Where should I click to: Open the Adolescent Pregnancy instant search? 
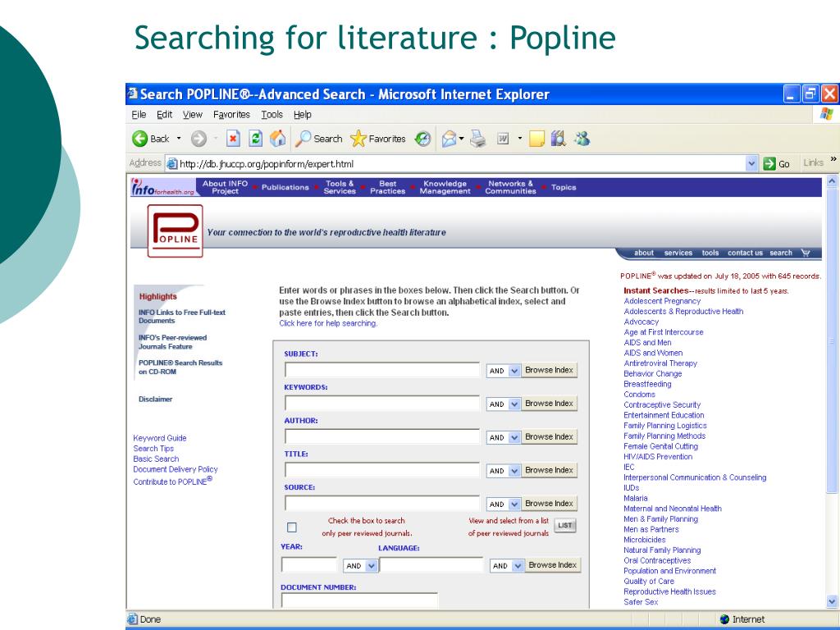pyautogui.click(x=662, y=301)
